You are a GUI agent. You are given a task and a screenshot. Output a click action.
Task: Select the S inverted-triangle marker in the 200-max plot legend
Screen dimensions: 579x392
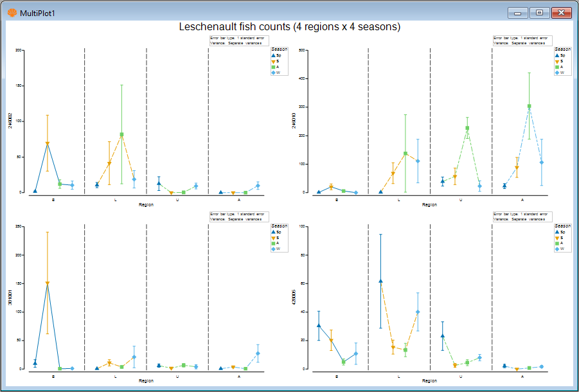click(x=274, y=61)
